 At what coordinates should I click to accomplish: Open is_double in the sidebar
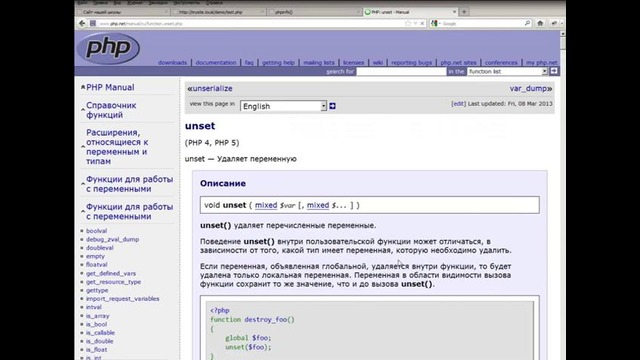pos(99,341)
